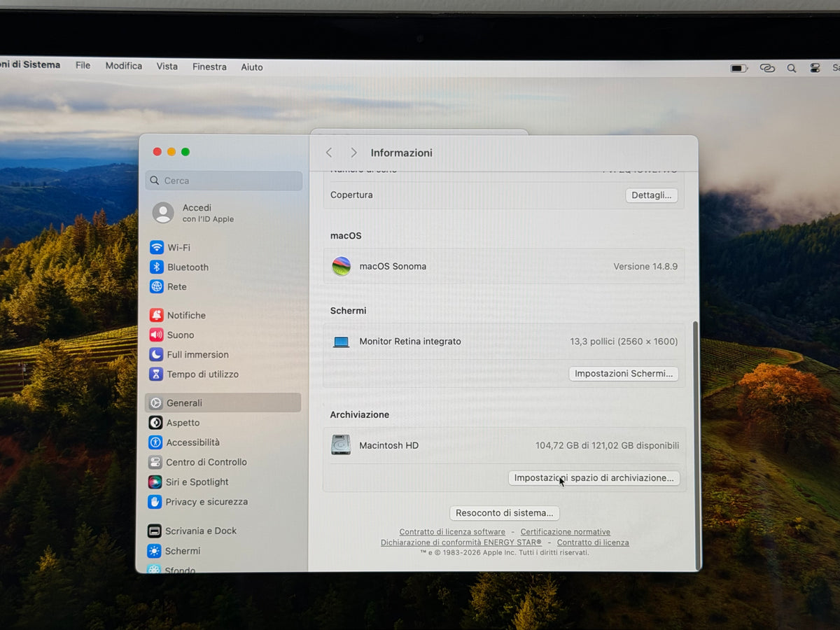Click Impostazioni spazio di archiviazione... button
The image size is (840, 630).
pyautogui.click(x=594, y=478)
